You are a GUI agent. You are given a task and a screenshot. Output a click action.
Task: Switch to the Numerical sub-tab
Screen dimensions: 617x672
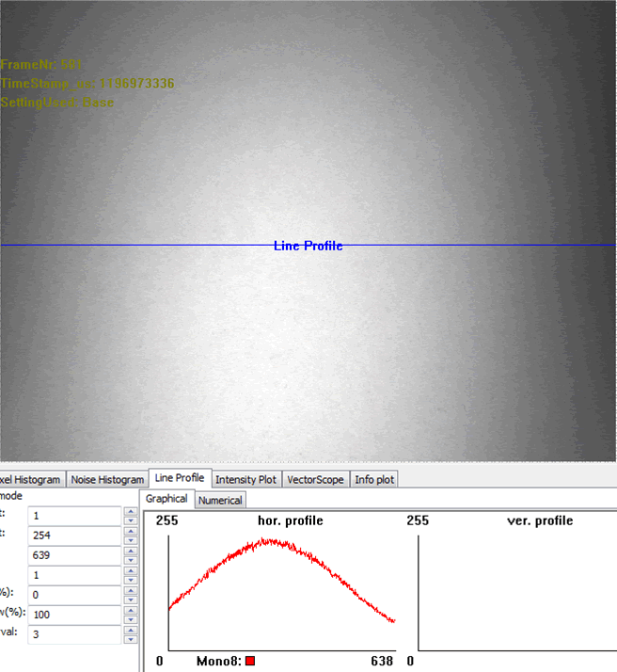(x=220, y=500)
